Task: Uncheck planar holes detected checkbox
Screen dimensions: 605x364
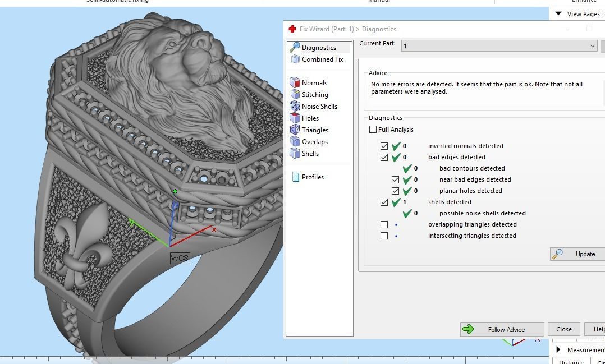Action: pos(395,191)
